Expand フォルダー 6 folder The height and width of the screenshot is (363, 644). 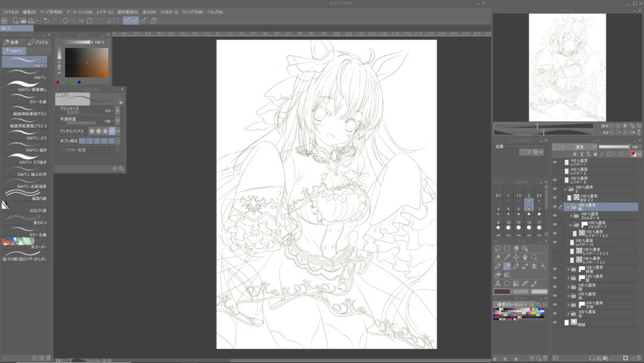pyautogui.click(x=571, y=216)
